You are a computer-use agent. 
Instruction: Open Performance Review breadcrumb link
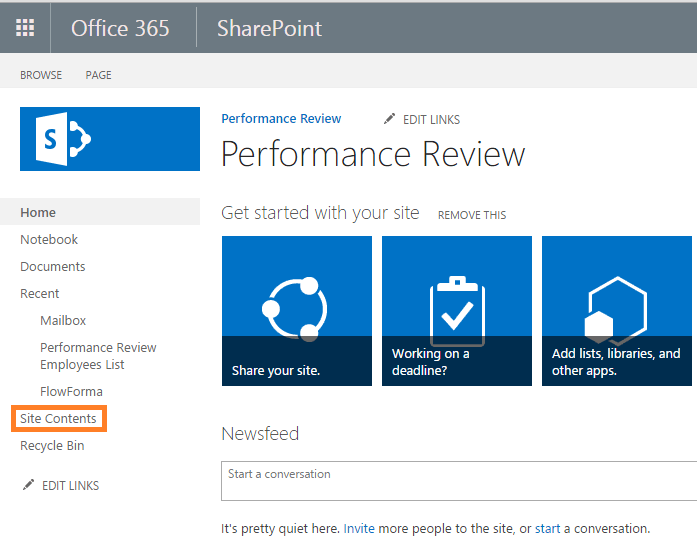pos(281,119)
